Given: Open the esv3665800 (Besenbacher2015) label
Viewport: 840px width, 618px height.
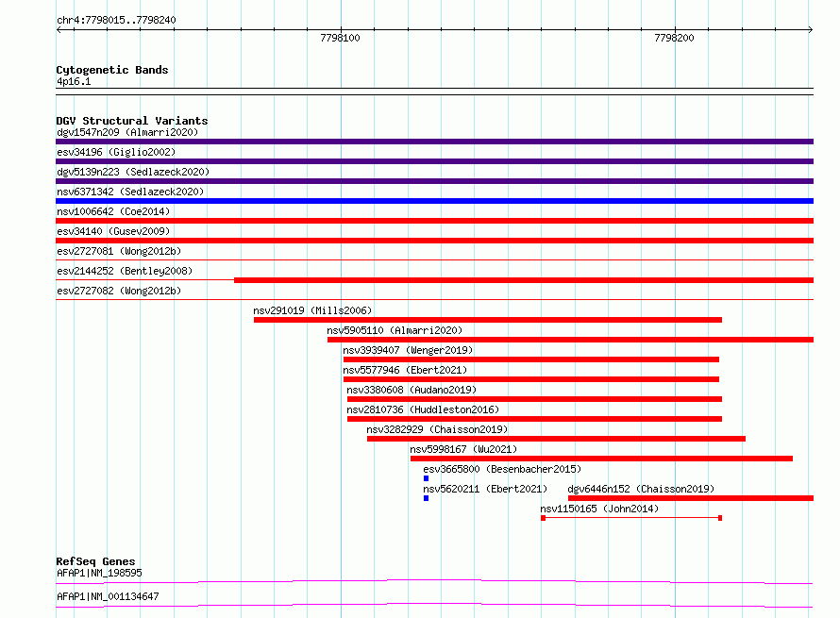Looking at the screenshot, I should pyautogui.click(x=502, y=469).
